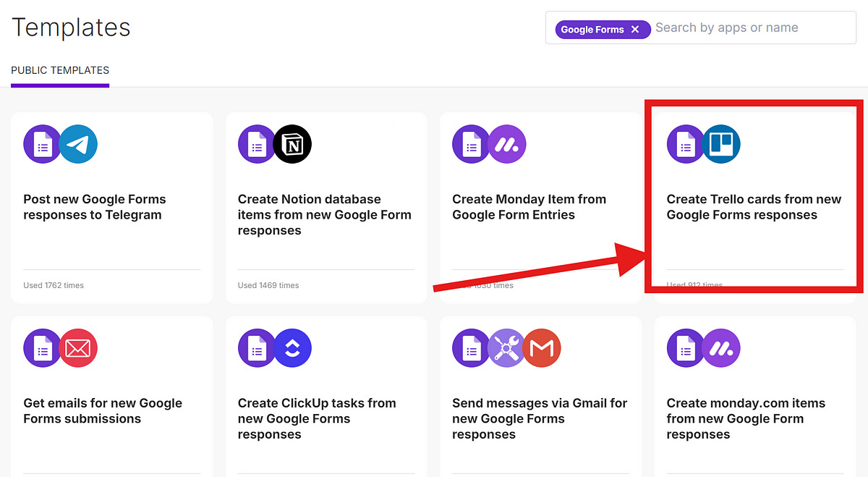Click red email icon on Get emails card
Screen dimensions: 868x477
pos(78,348)
